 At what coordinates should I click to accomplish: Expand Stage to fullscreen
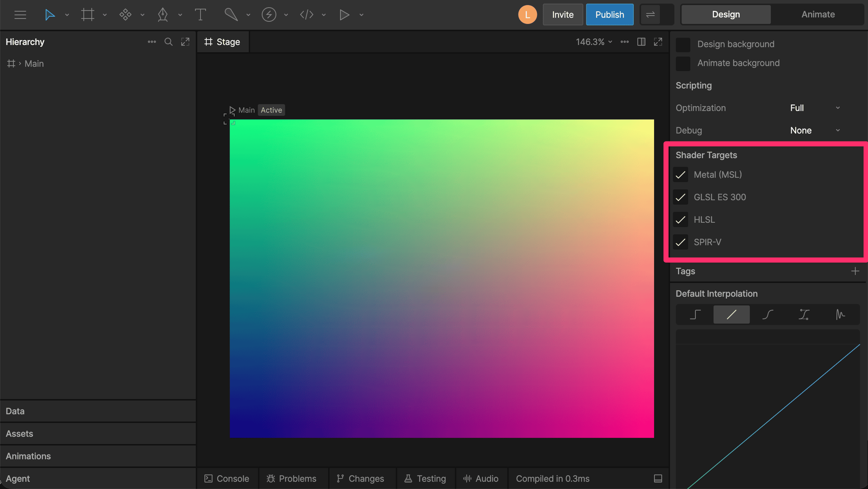[658, 42]
